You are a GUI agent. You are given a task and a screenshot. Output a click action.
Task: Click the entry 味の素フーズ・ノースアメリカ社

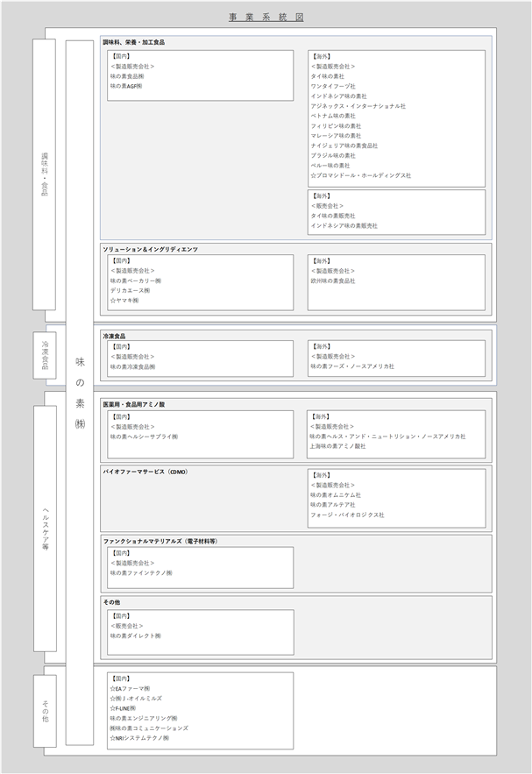[352, 366]
